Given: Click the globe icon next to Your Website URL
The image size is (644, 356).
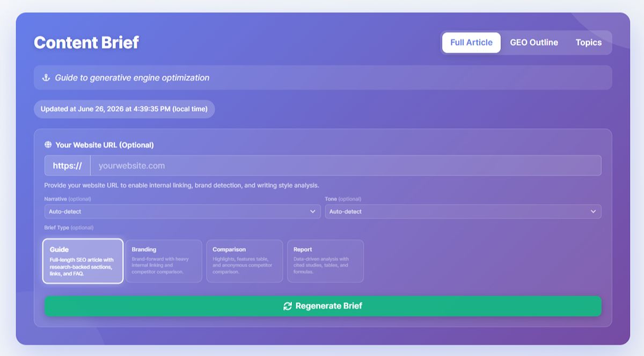Looking at the screenshot, I should 48,145.
